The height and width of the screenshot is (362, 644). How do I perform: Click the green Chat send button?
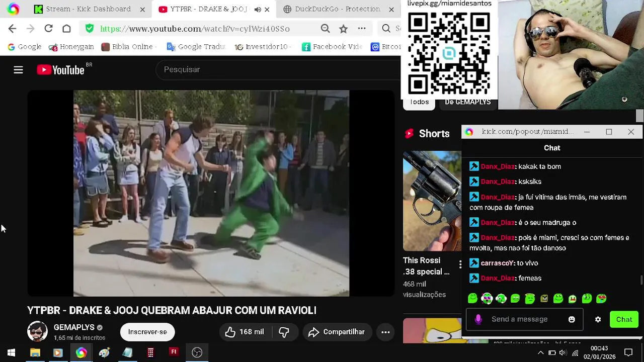pos(624,319)
